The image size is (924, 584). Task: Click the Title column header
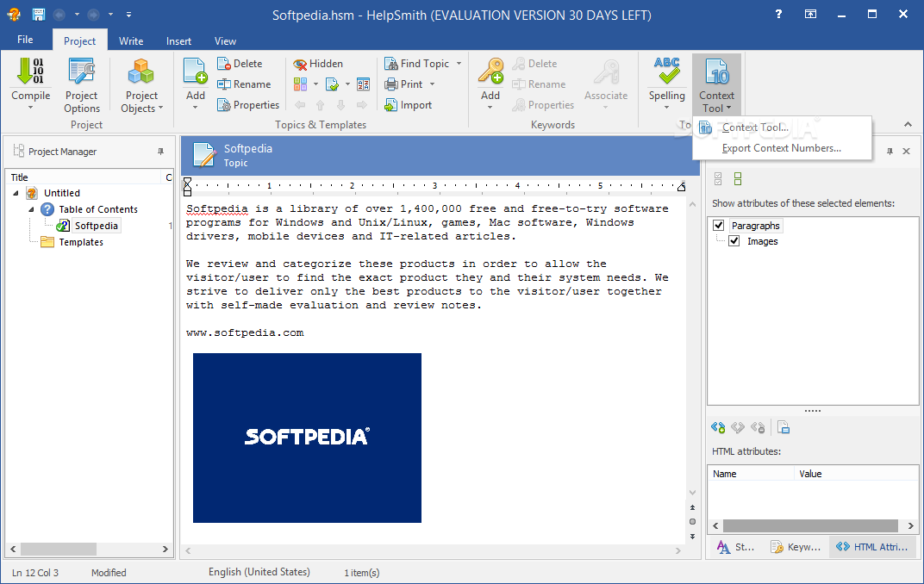(x=83, y=177)
